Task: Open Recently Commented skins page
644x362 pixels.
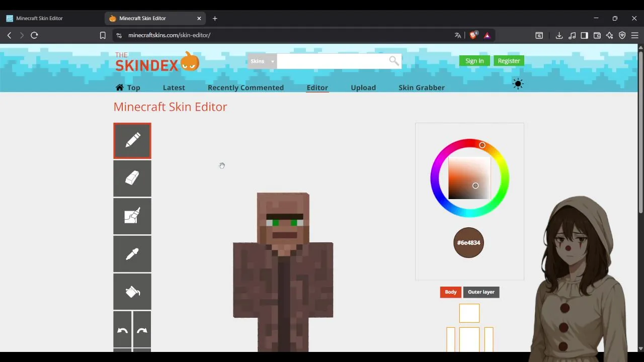Action: (x=246, y=87)
